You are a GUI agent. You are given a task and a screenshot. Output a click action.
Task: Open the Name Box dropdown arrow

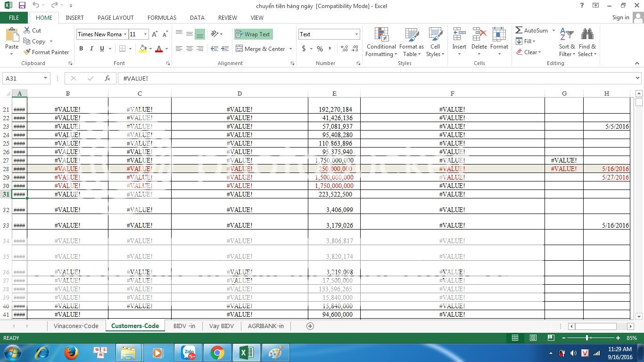[45, 78]
